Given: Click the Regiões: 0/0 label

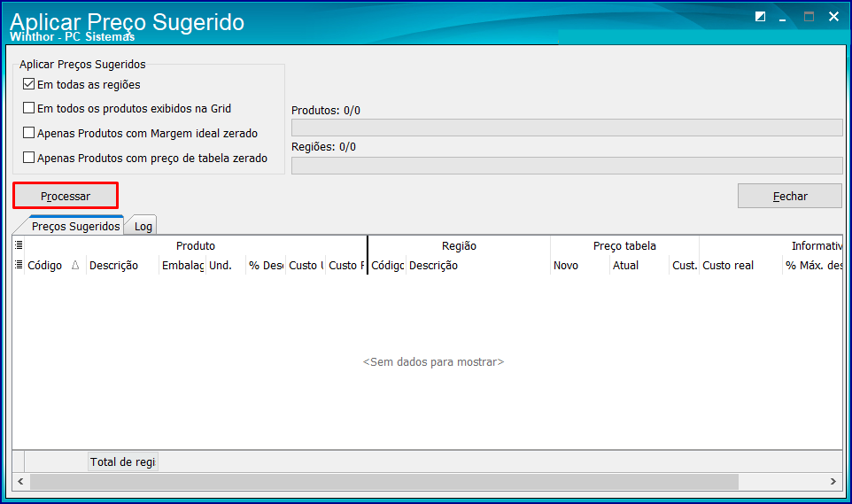Looking at the screenshot, I should 323,147.
